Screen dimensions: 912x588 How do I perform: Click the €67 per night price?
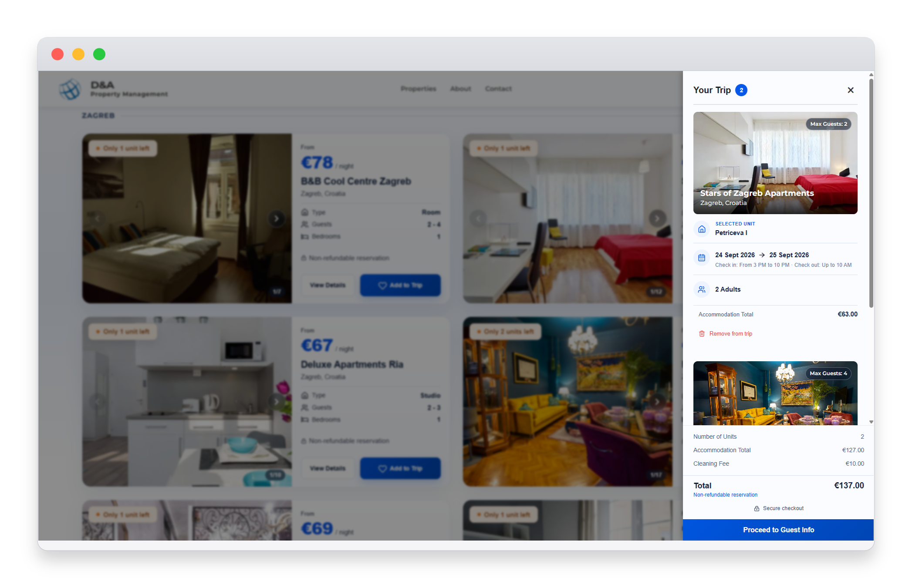tap(317, 346)
